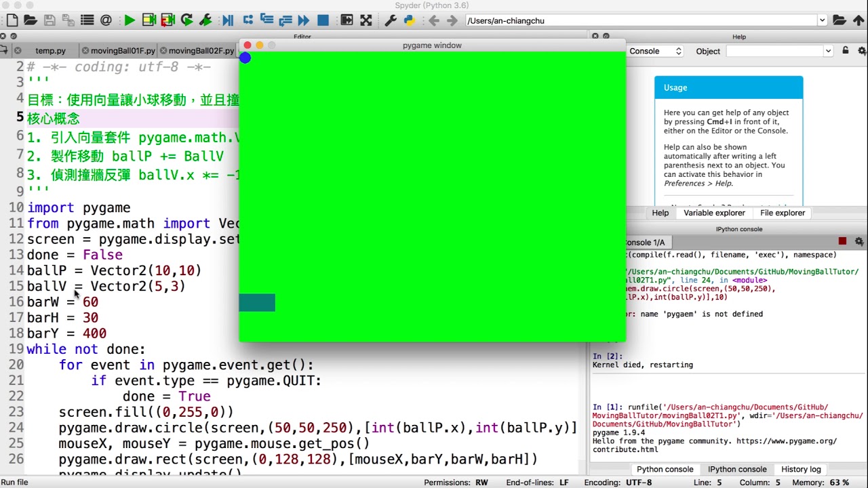Viewport: 868px width, 488px height.
Task: Continue debugger execution double-arrow icon
Action: click(304, 20)
